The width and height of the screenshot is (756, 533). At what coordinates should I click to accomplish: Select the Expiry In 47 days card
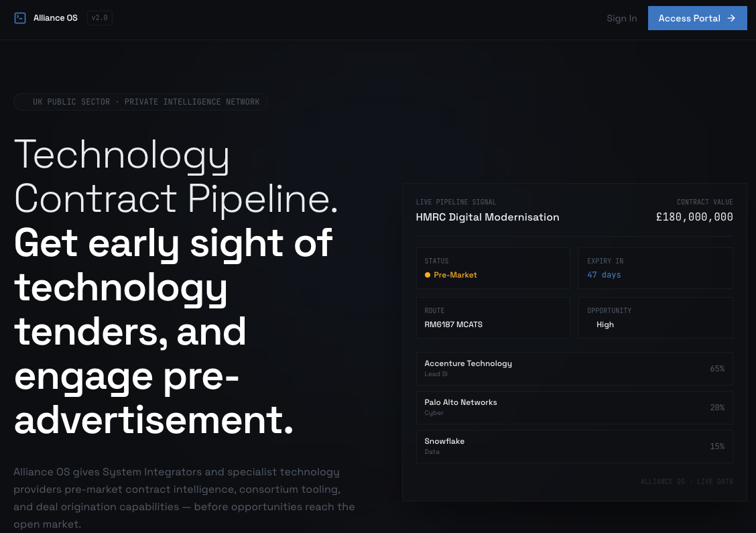tap(655, 268)
